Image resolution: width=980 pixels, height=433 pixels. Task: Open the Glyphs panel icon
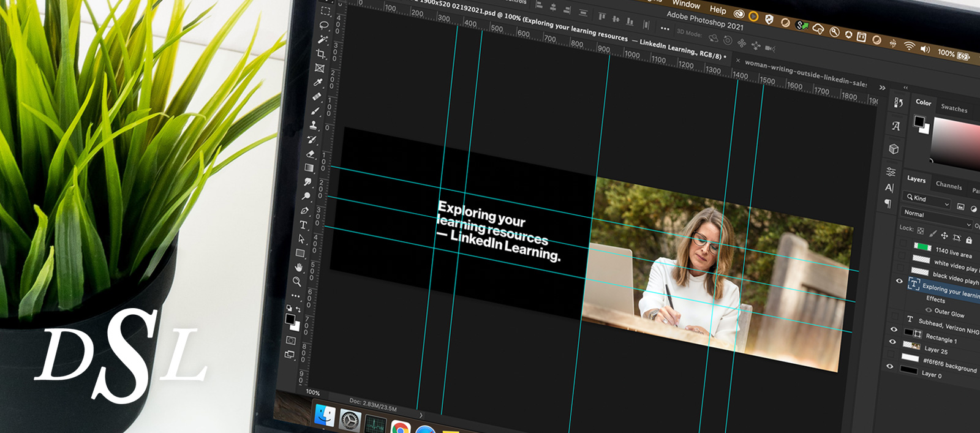[896, 126]
